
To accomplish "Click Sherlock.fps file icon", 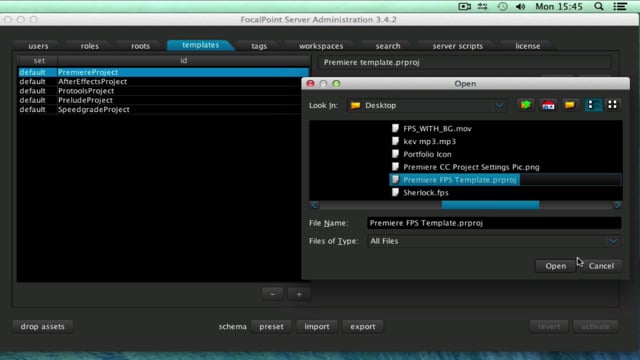I will tap(395, 192).
